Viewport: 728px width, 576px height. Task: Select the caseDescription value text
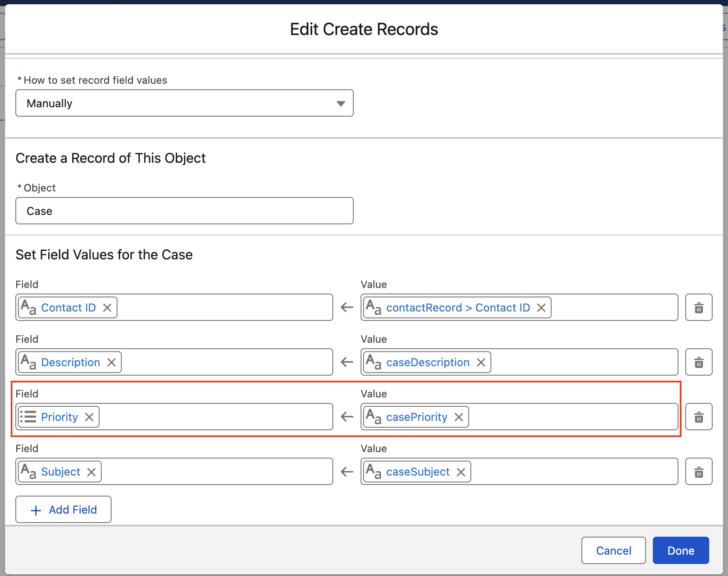428,362
